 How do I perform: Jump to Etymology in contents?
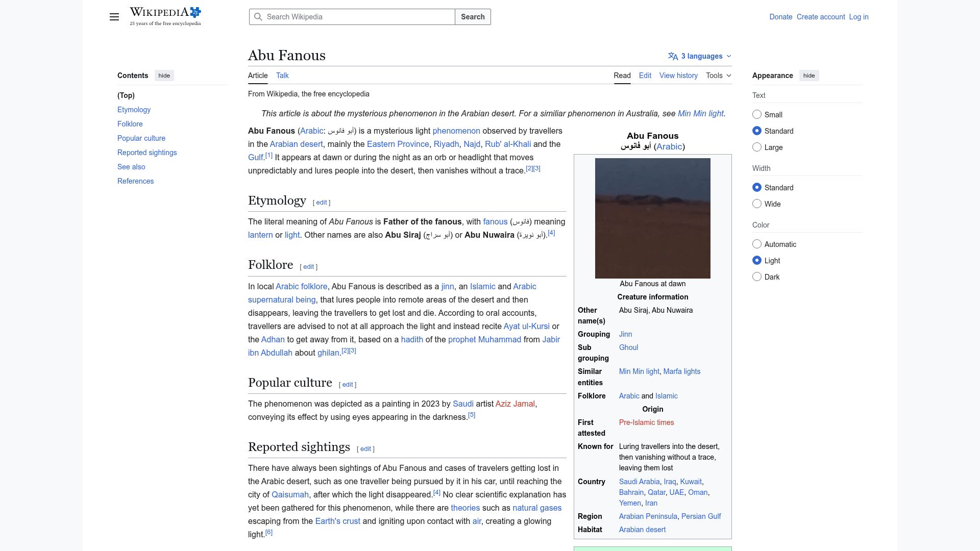click(x=134, y=110)
